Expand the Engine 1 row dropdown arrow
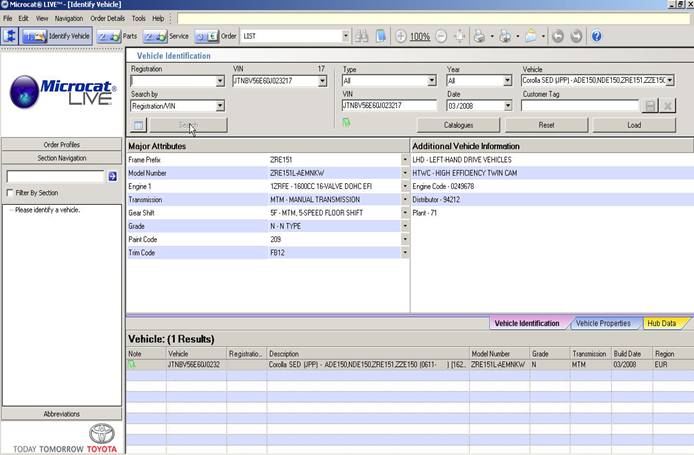Viewport: 694px width, 455px height. (405, 186)
